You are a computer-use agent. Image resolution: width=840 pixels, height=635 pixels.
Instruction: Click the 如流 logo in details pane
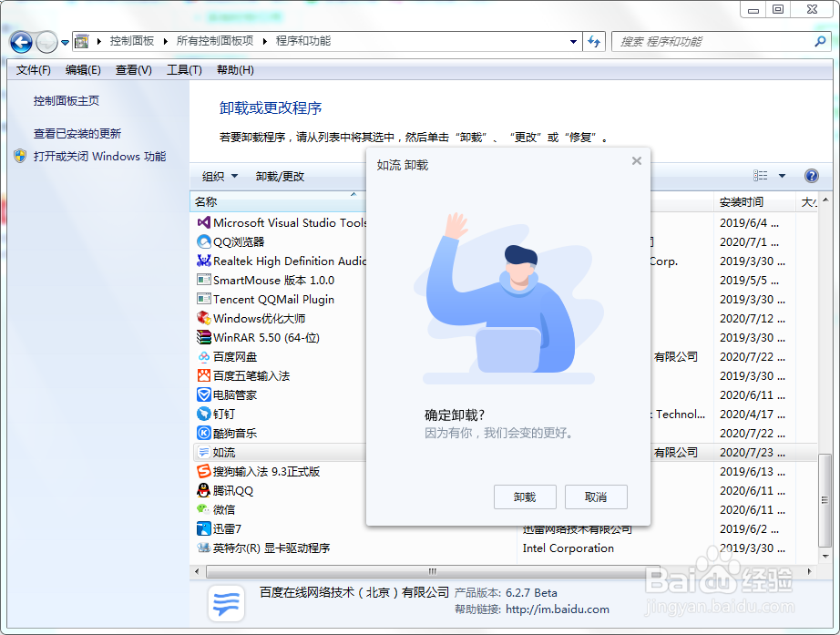[x=226, y=603]
